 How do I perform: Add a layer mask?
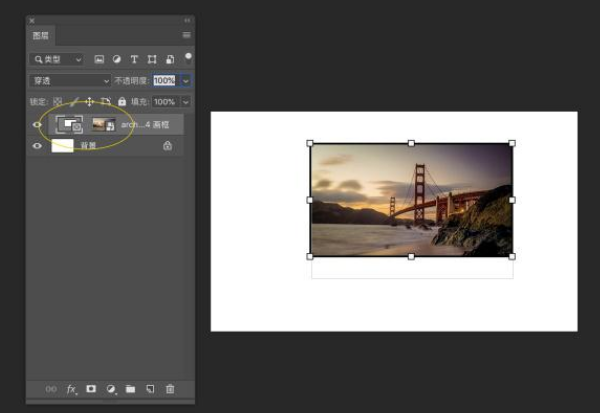91,389
